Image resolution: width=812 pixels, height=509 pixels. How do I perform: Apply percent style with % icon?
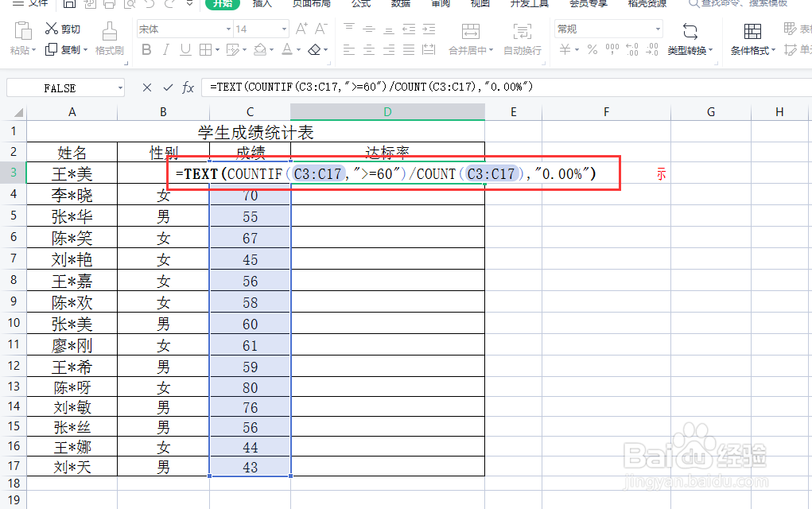click(592, 50)
